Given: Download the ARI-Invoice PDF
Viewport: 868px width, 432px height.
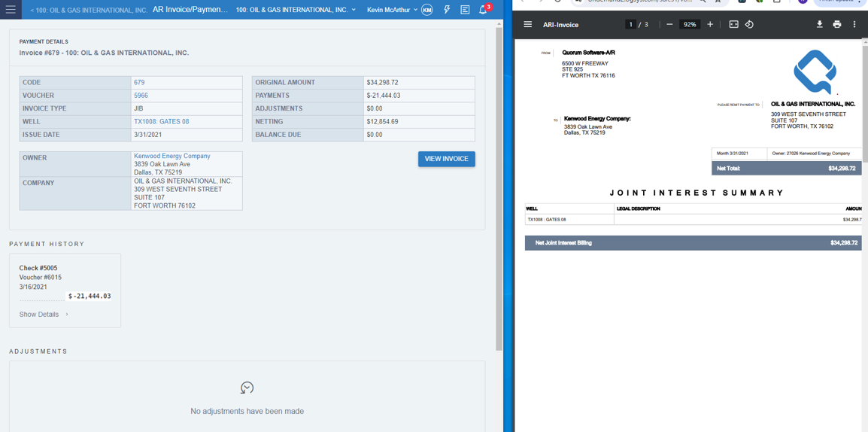Looking at the screenshot, I should click(x=821, y=24).
